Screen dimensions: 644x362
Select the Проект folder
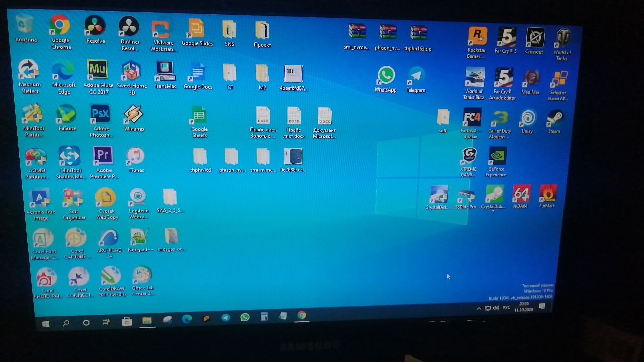coord(262,34)
